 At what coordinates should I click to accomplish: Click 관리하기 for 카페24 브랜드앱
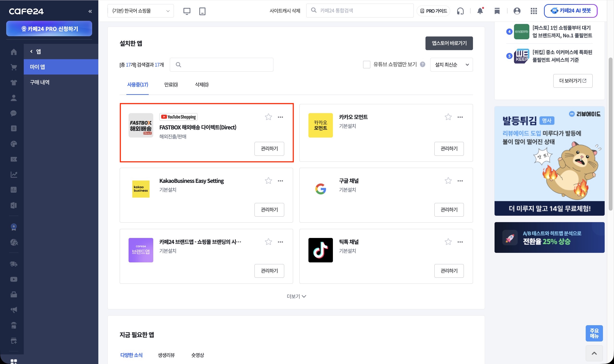tap(269, 271)
